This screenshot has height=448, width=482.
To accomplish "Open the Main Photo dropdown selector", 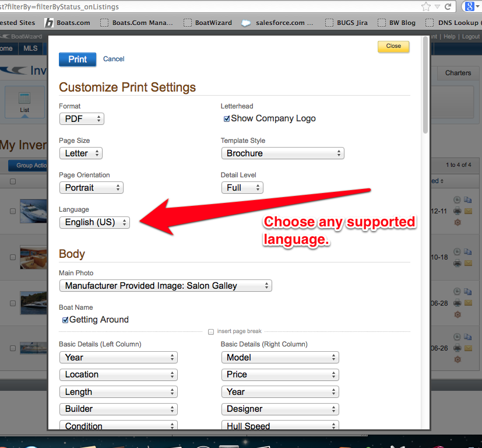I will coord(166,286).
